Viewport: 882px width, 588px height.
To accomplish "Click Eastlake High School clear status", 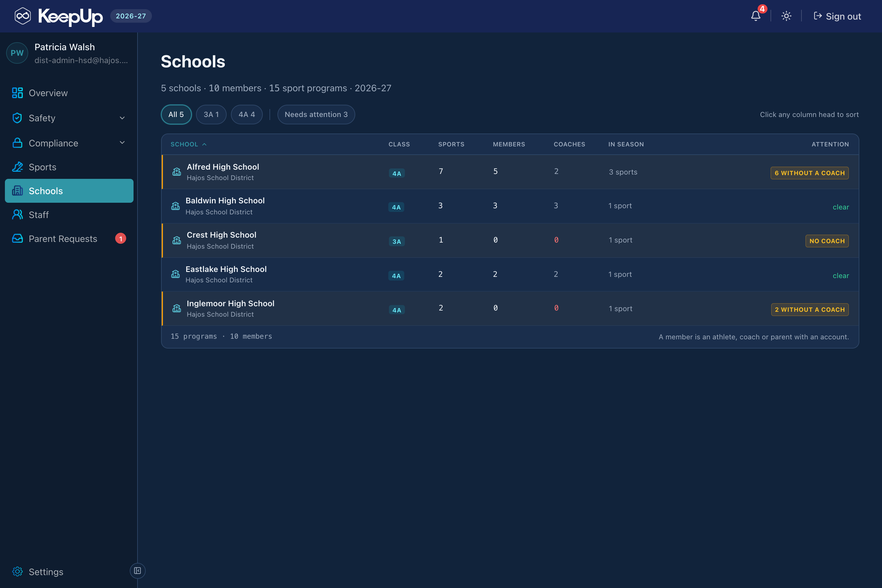I will coord(841,276).
